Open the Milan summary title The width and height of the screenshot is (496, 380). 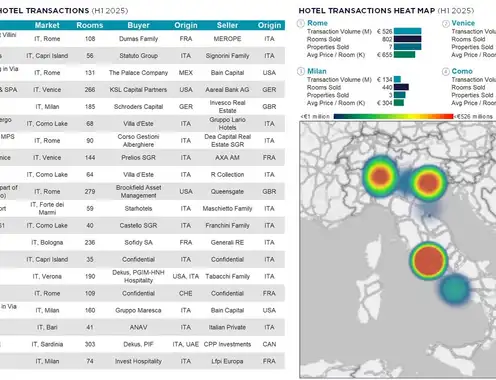click(x=317, y=71)
